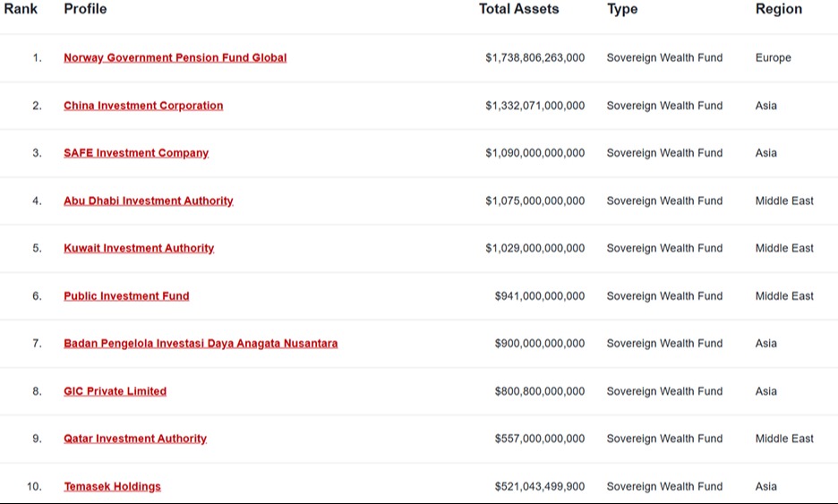Select the $1,738,806,263,000 total assets value
838x504 pixels.
coord(535,57)
